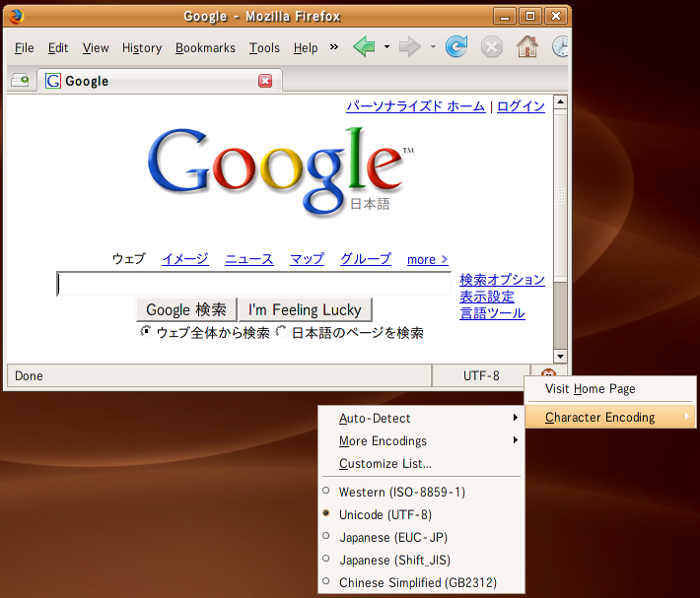Click the UTF-8 status bar panel
This screenshot has height=598, width=700.
[x=481, y=375]
